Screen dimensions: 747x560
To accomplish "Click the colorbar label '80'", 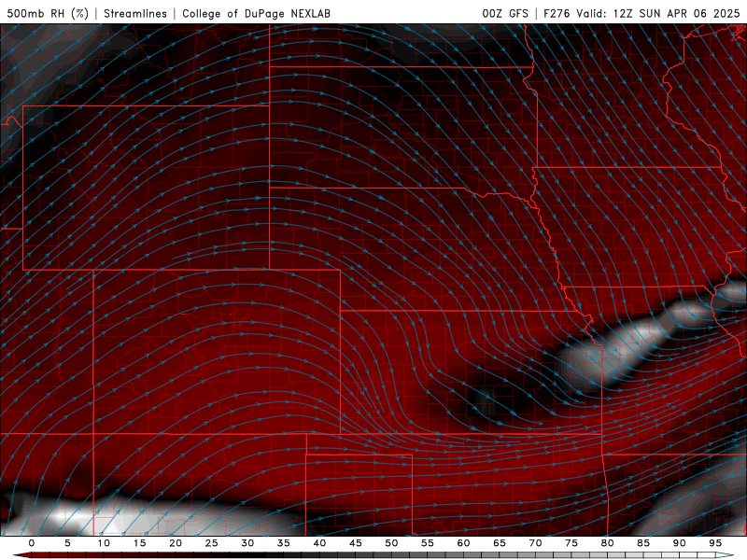I will point(607,543).
